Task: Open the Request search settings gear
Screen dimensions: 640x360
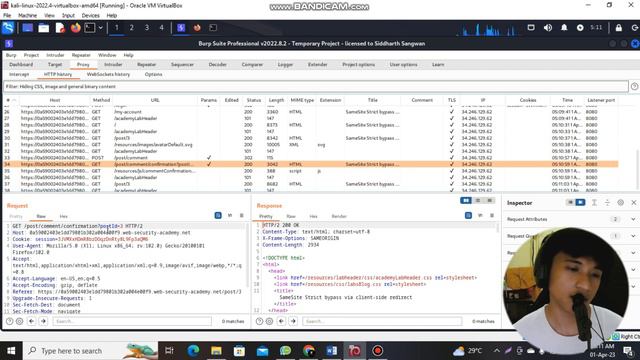Action: [x=20, y=322]
